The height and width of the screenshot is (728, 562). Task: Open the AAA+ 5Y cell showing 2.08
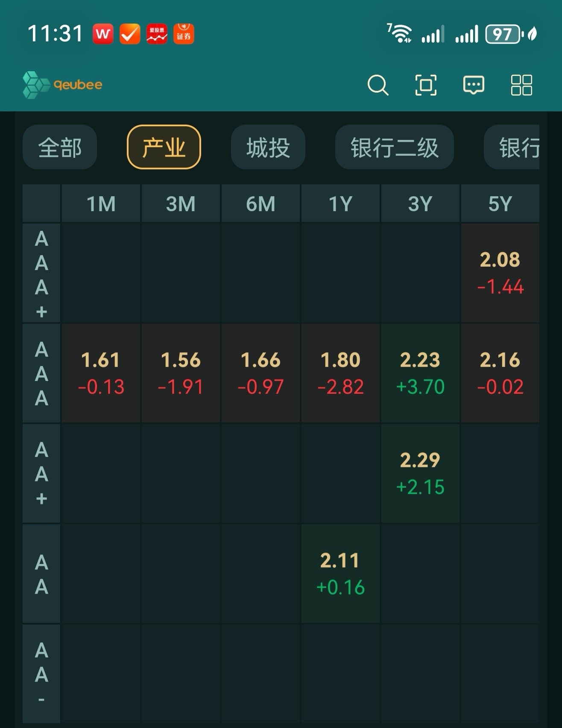tap(500, 273)
